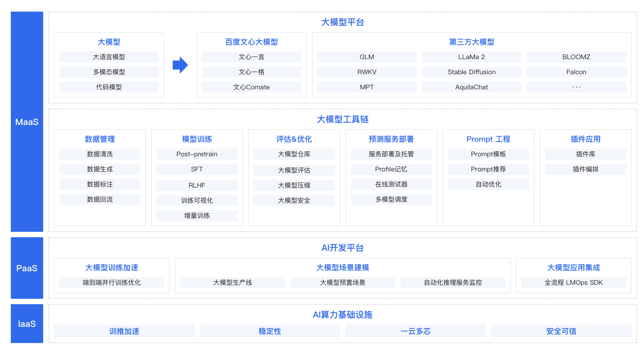This screenshot has height=346, width=644.
Task: Click the 大模型场景建模 heading
Action: coord(343,267)
